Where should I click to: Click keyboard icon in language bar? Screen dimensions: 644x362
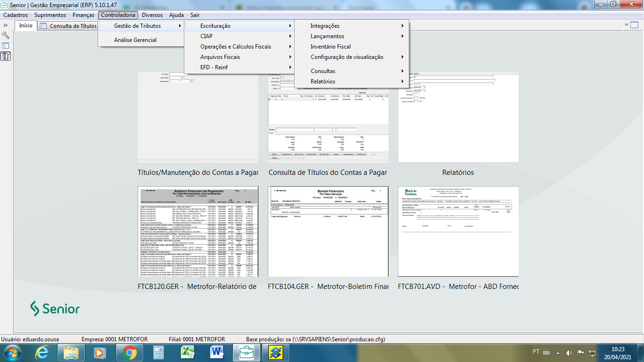point(547,352)
